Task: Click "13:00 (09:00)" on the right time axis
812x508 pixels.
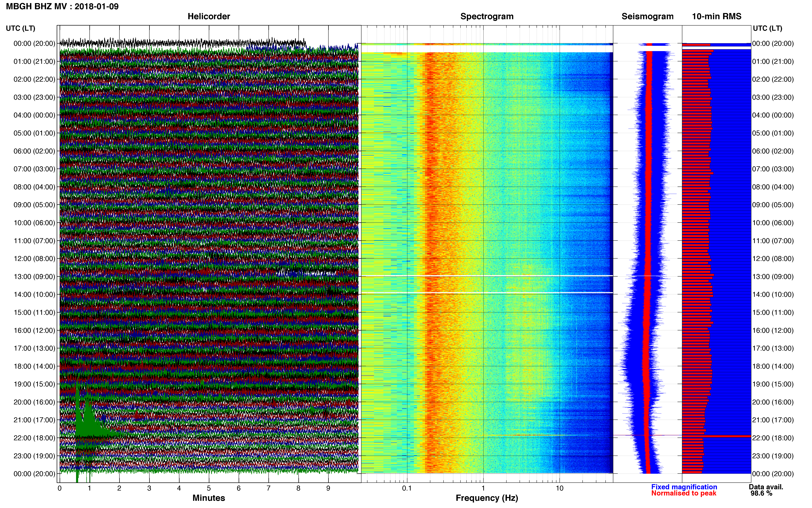Action: pyautogui.click(x=773, y=277)
